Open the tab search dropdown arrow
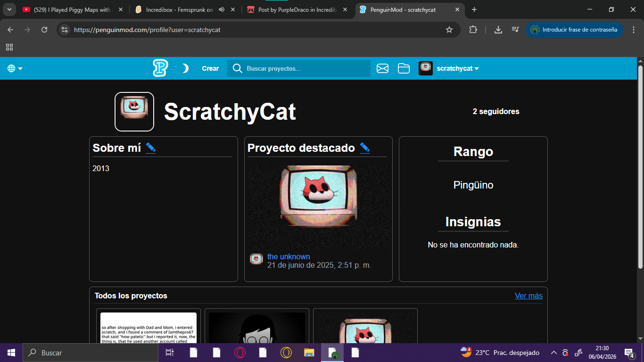The height and width of the screenshot is (362, 644). 9,9
